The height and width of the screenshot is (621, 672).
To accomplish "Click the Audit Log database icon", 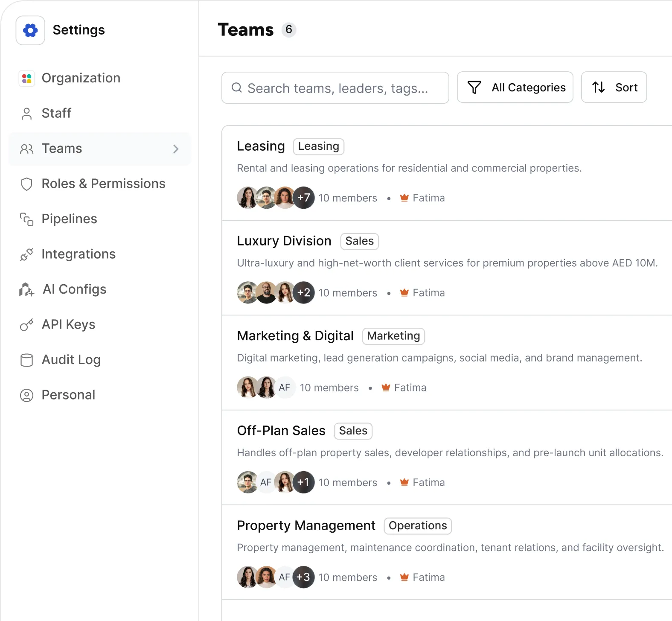I will 26,360.
